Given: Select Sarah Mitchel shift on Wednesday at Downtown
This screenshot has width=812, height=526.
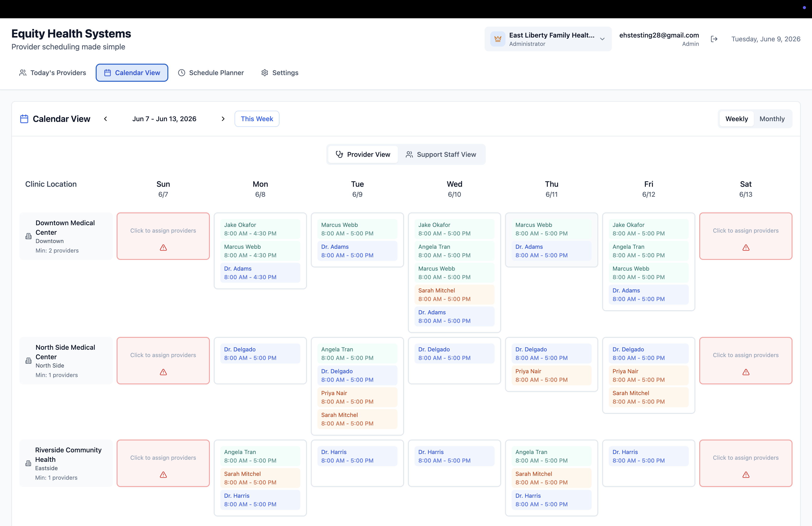Looking at the screenshot, I should pos(454,295).
